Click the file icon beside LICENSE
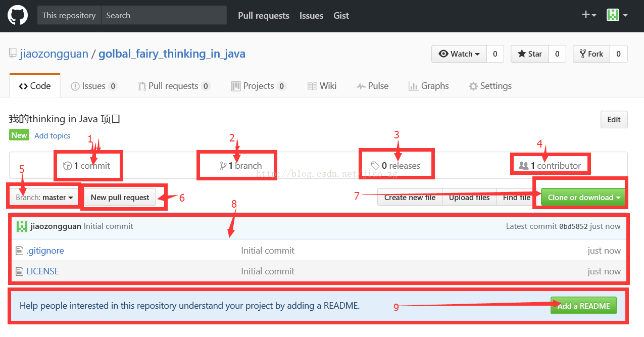Viewport: 644px width, 337px height. (x=20, y=271)
